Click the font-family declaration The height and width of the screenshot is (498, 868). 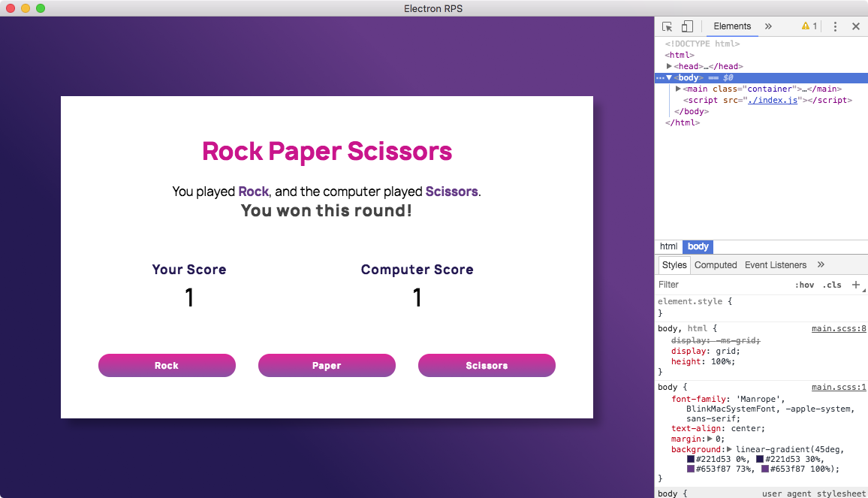coord(763,409)
